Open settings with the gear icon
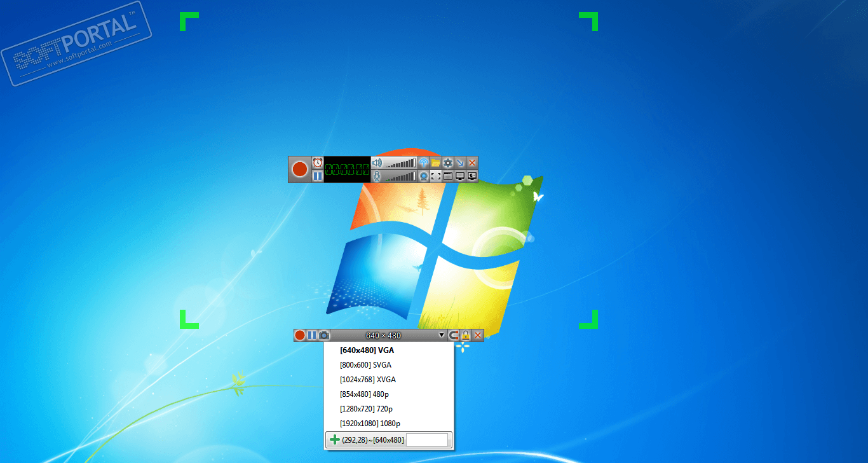The height and width of the screenshot is (463, 868). pyautogui.click(x=448, y=163)
